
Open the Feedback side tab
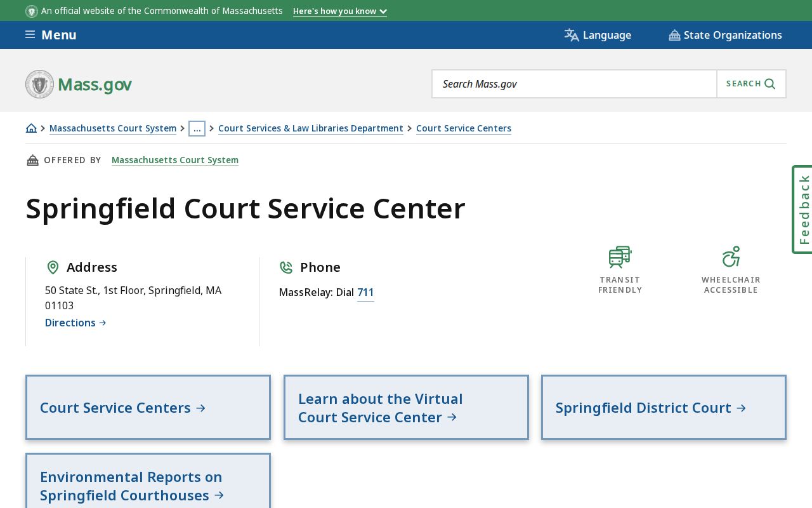(802, 210)
